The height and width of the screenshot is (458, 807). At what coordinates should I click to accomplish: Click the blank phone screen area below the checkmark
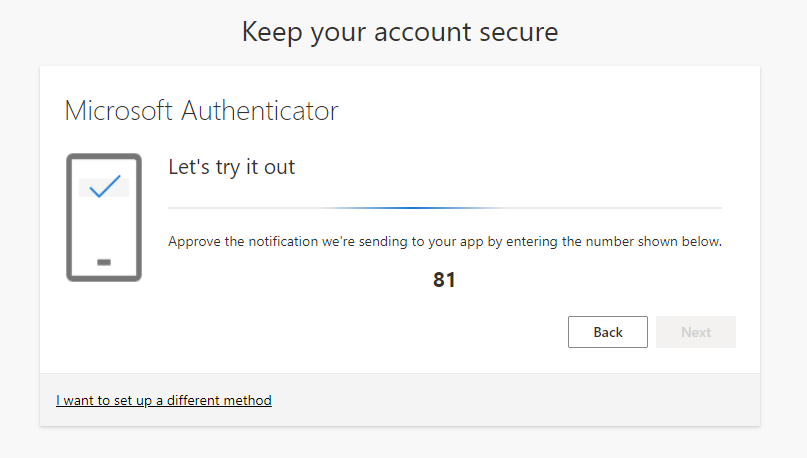tap(104, 226)
